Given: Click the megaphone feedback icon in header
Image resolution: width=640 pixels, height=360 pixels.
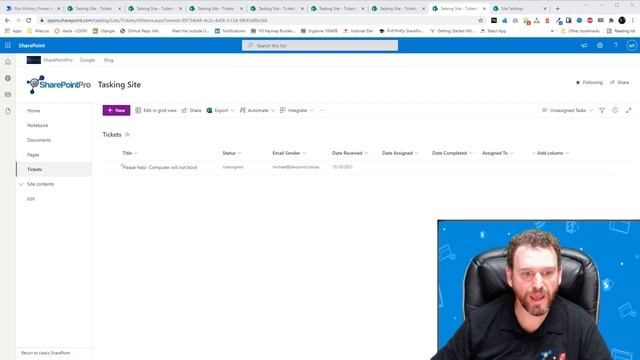Looking at the screenshot, I should pos(584,45).
